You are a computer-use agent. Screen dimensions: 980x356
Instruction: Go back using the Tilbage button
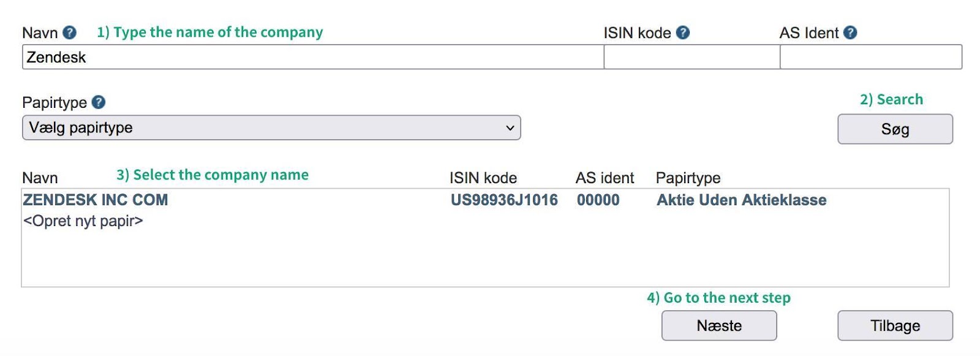point(895,325)
